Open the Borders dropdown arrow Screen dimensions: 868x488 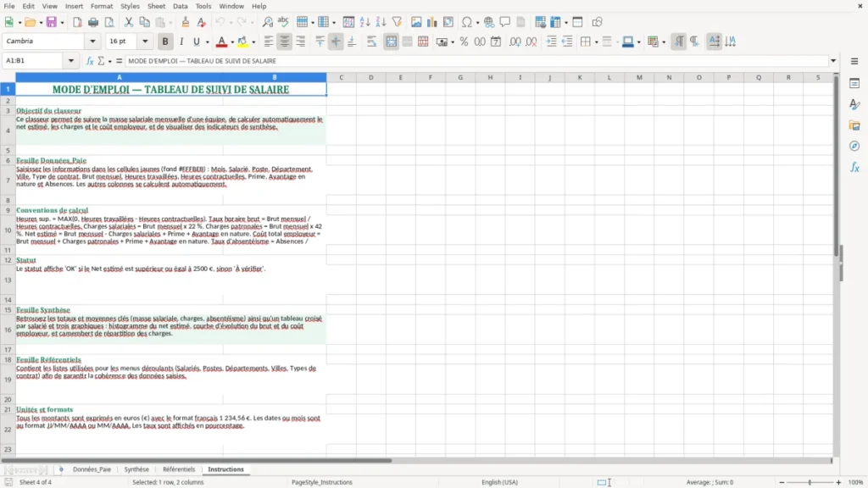click(x=596, y=42)
